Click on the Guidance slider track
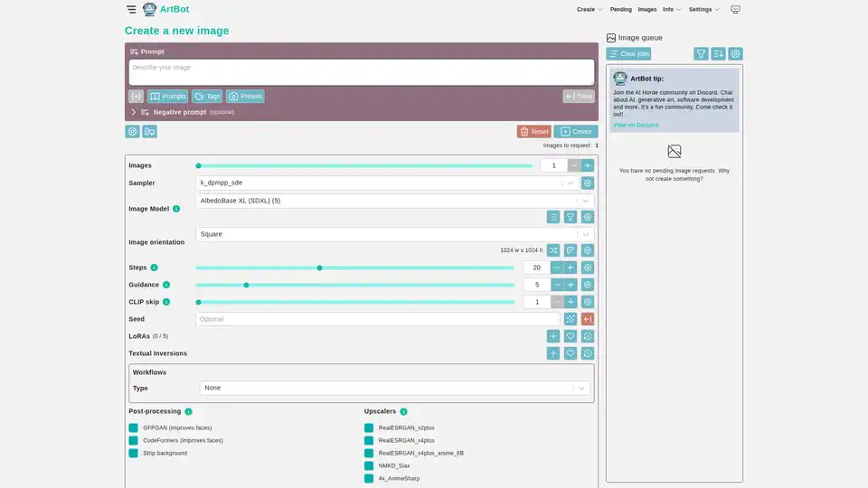 tap(354, 285)
